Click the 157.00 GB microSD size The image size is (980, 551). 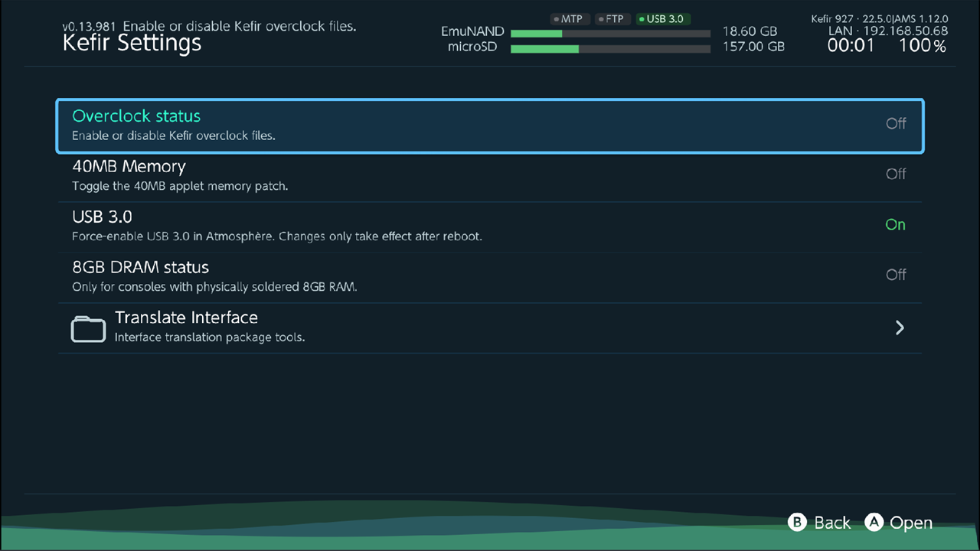click(x=753, y=47)
